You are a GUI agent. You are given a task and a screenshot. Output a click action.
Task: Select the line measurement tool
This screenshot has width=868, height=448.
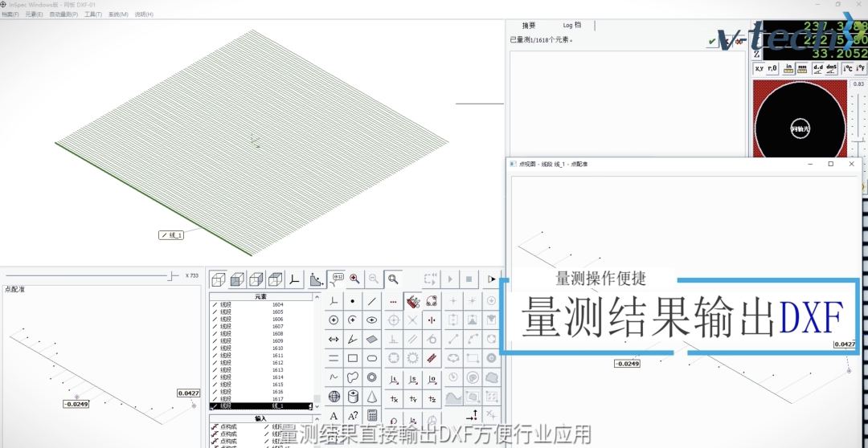[371, 301]
